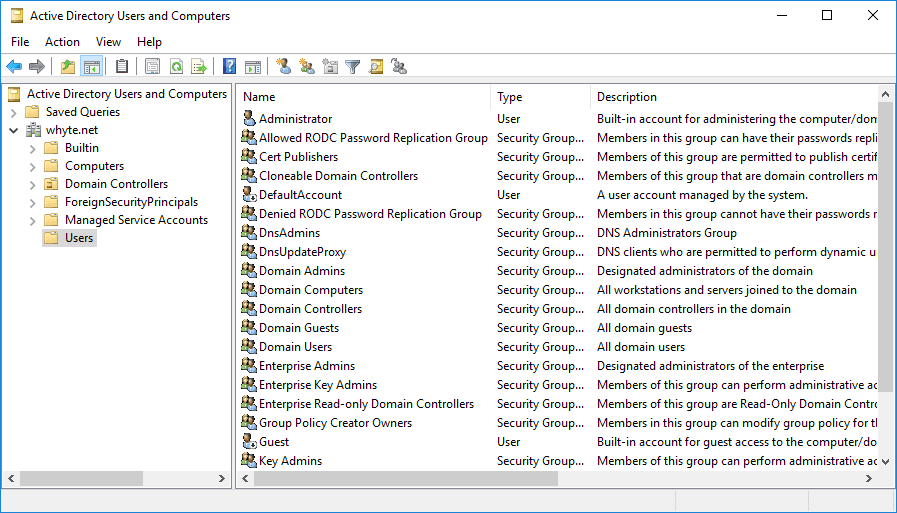This screenshot has height=513, width=897.
Task: Click the Saved Queries folder icon
Action: [33, 112]
